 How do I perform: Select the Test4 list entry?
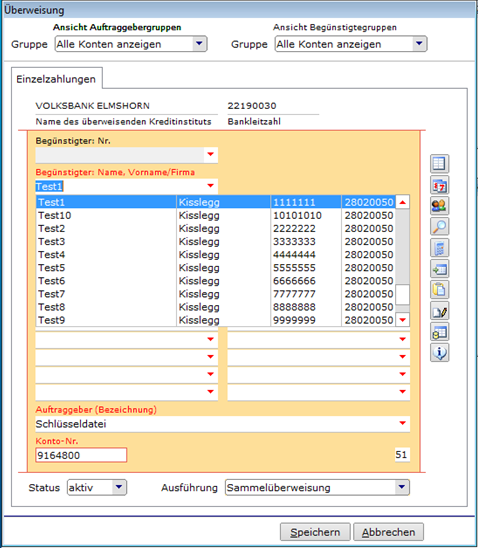pyautogui.click(x=216, y=254)
